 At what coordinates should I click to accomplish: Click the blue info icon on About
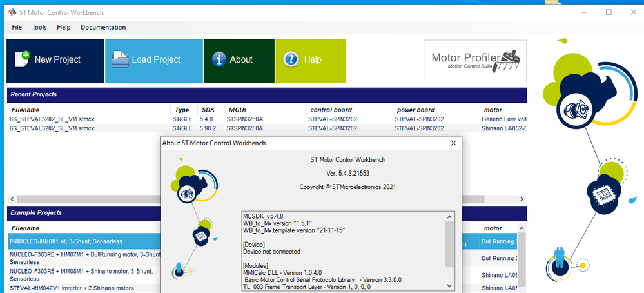[219, 59]
